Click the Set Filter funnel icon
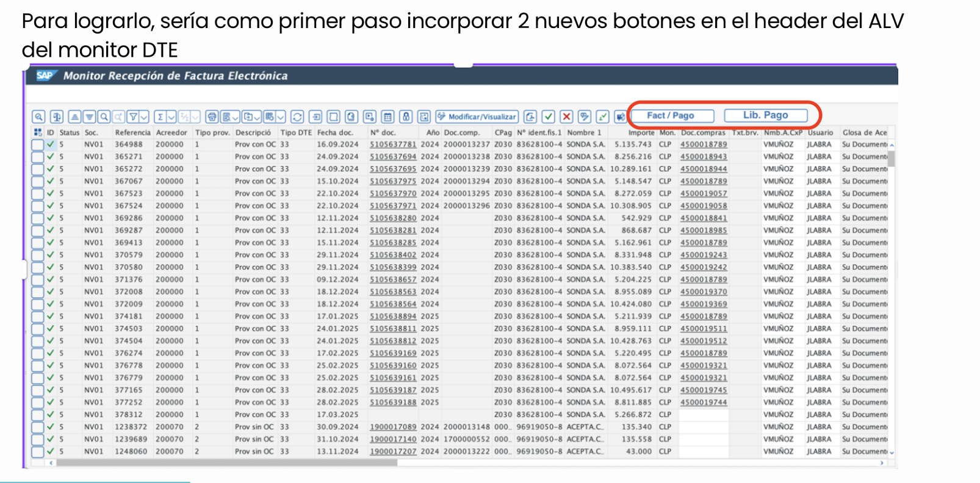Screen dimensions: 980x483 133,116
